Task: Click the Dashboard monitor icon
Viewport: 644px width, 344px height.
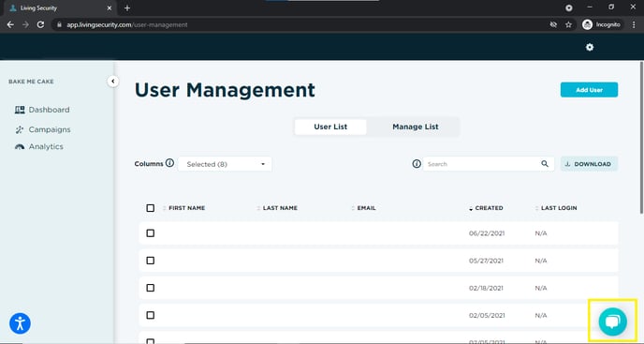Action: click(x=20, y=110)
